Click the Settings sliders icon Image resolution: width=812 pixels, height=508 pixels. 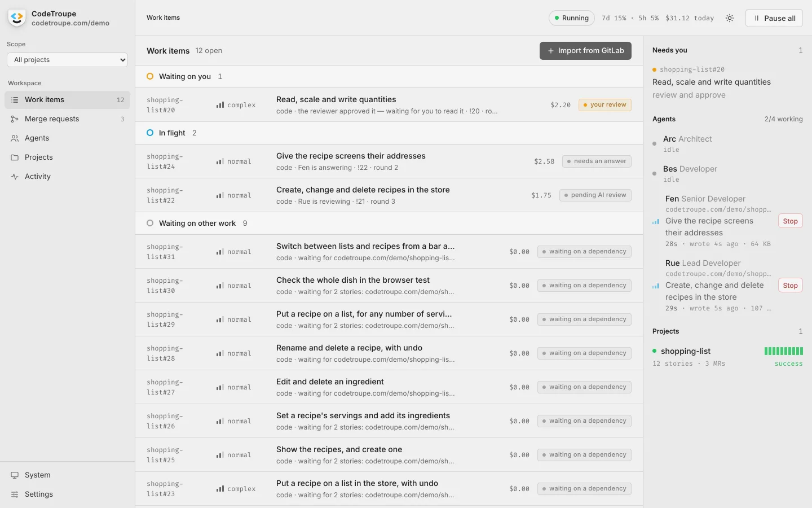pyautogui.click(x=15, y=494)
